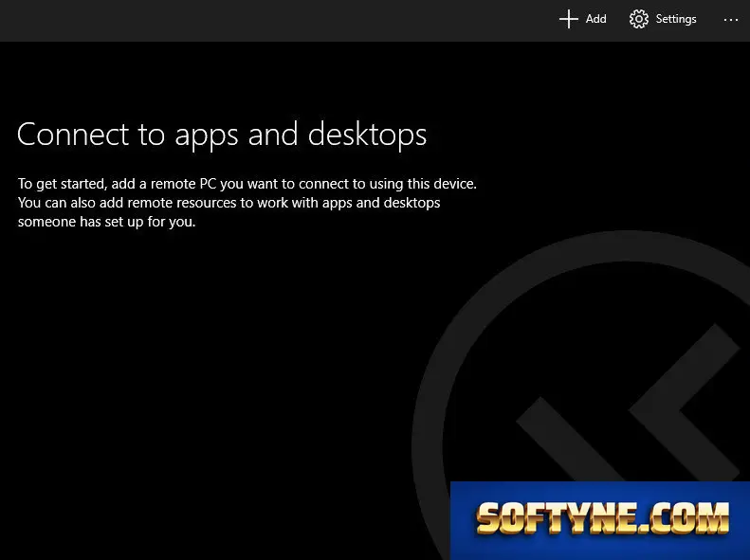This screenshot has height=560, width=750.
Task: Click the "To get started" sentence line
Action: (247, 184)
